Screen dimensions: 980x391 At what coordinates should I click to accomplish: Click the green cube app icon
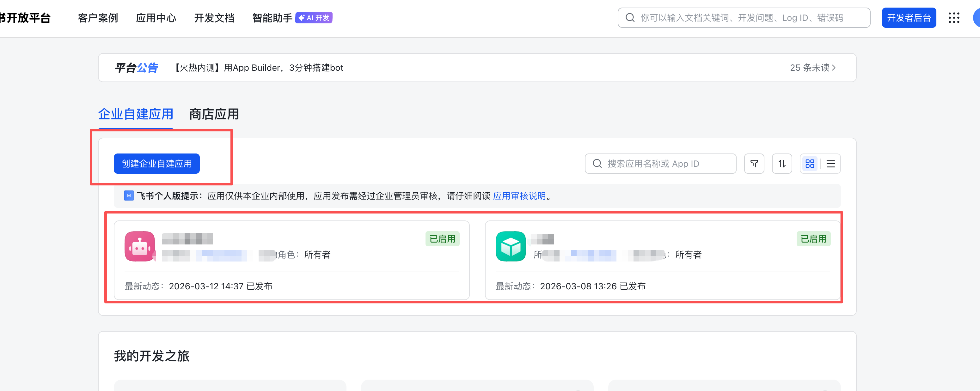[x=511, y=246]
